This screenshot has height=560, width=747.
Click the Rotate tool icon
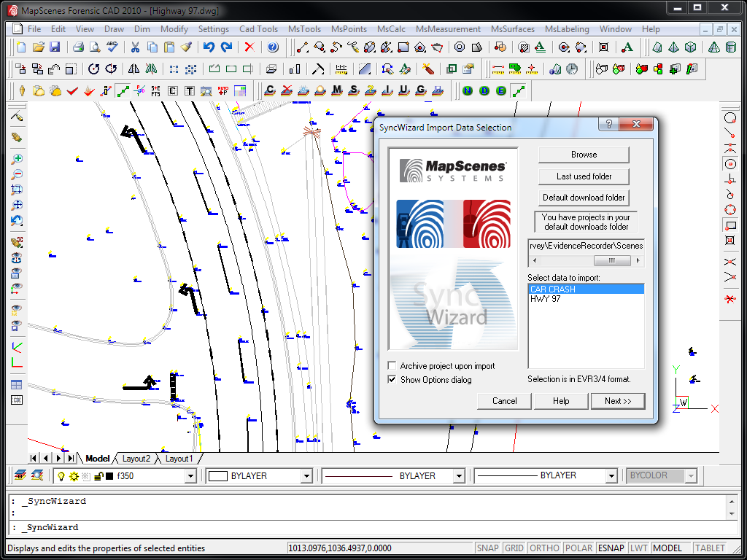[x=94, y=69]
